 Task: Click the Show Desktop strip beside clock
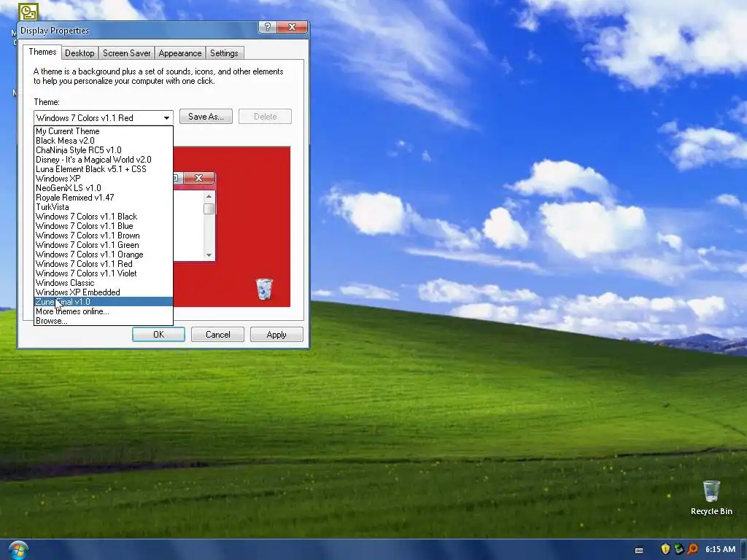click(x=743, y=550)
